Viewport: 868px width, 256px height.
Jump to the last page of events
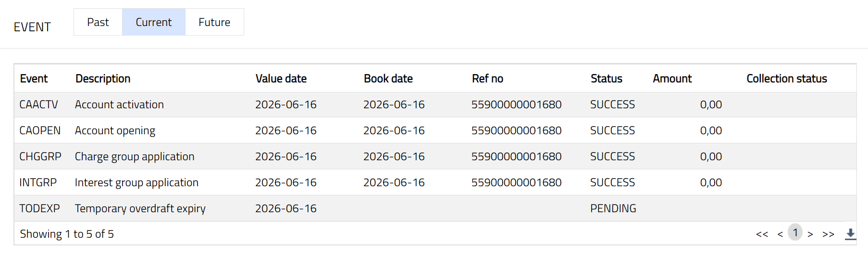click(x=828, y=234)
